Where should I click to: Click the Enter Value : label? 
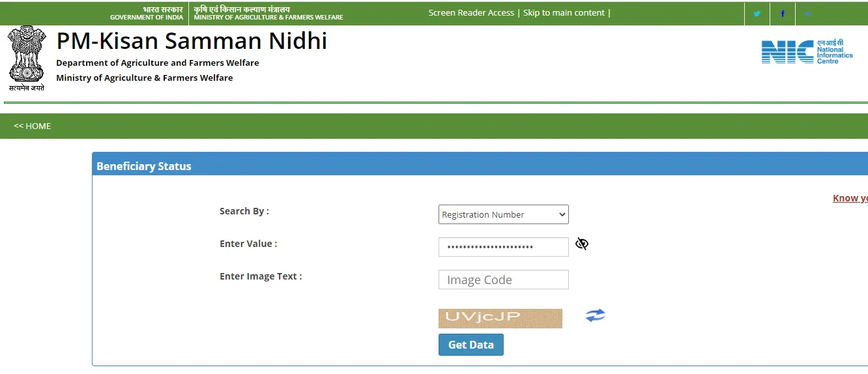click(x=248, y=244)
